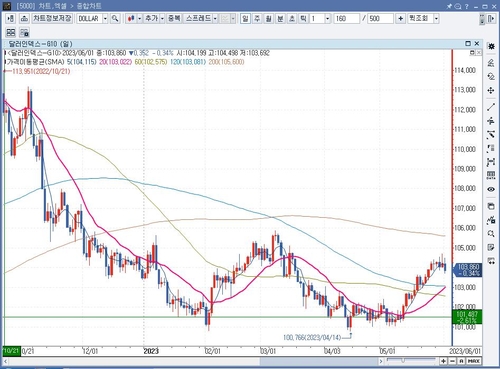
Task: Open the 추가 dropdown arrow
Action: pyautogui.click(x=162, y=19)
